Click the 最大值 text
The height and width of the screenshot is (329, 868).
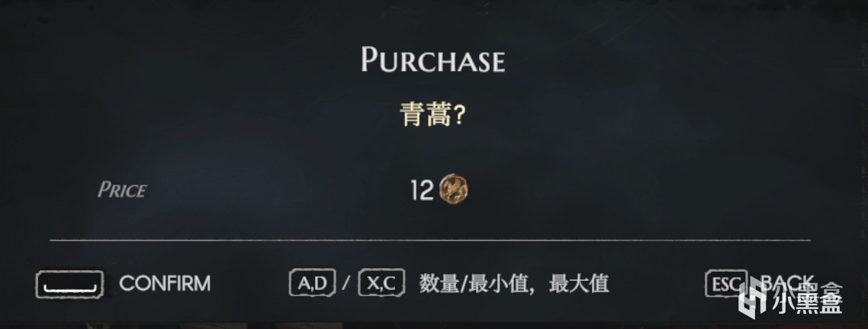click(579, 284)
